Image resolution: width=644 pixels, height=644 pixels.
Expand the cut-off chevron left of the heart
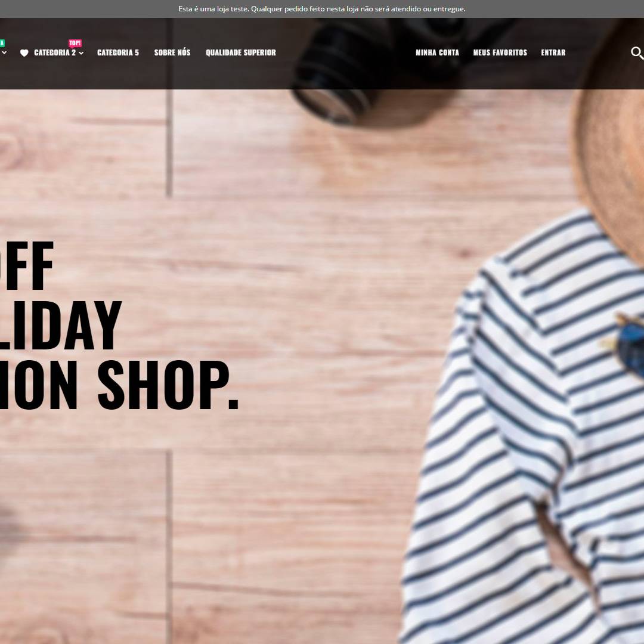pos(4,52)
